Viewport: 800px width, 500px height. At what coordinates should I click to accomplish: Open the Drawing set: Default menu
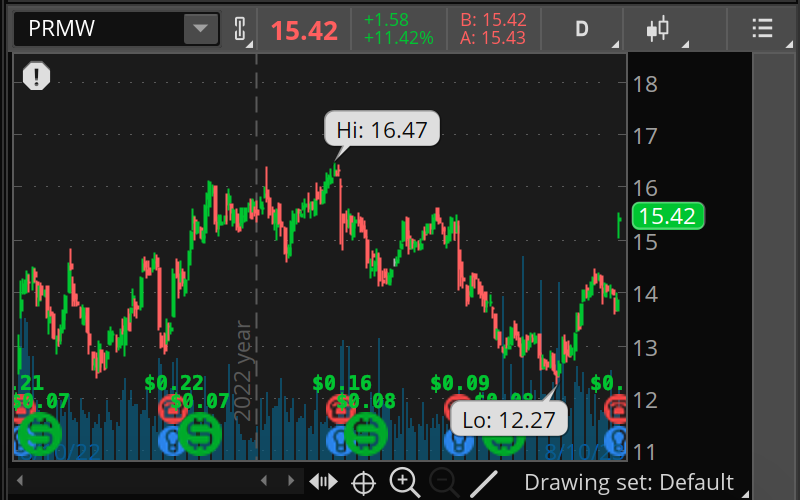click(636, 482)
